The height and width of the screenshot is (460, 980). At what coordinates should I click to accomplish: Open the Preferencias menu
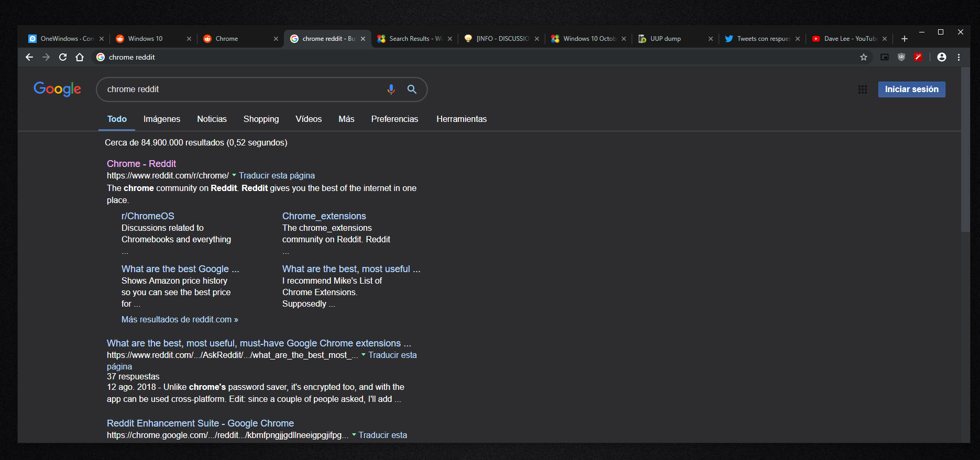point(394,119)
